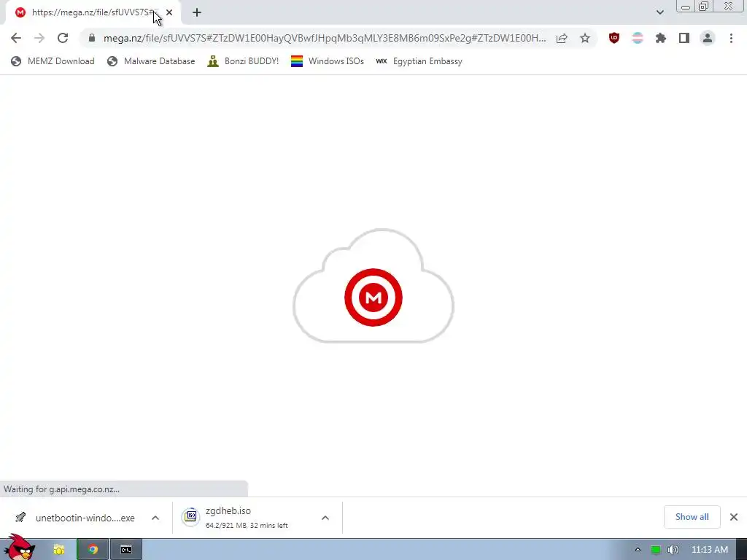The height and width of the screenshot is (560, 747).
Task: Expand options for zgdheb.iso download
Action: pyautogui.click(x=325, y=518)
